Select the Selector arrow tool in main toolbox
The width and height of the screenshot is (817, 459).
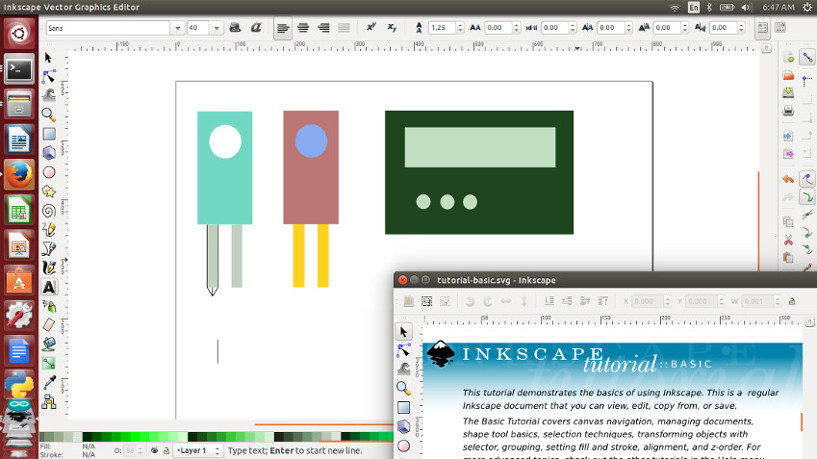[x=48, y=58]
